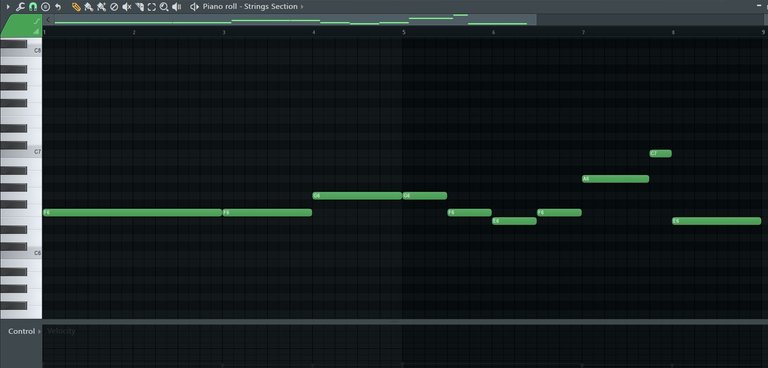Click the Piano roll - Strings Section title
The image size is (768, 368).
point(250,6)
